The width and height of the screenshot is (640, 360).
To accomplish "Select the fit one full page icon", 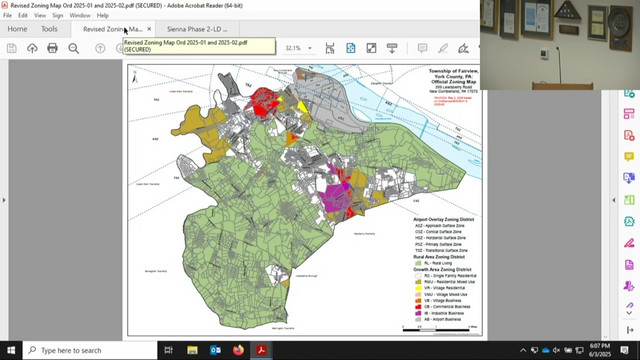I will click(x=351, y=48).
